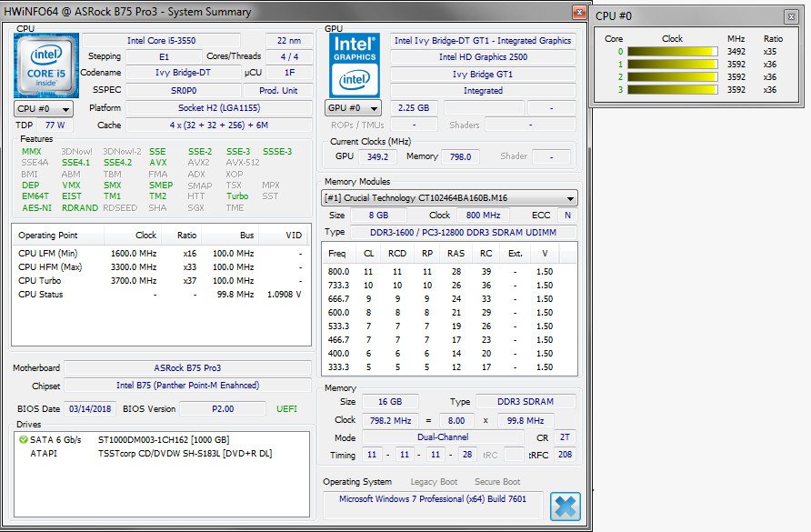The width and height of the screenshot is (811, 532).
Task: Close the CPU #0 clock window
Action: (791, 16)
